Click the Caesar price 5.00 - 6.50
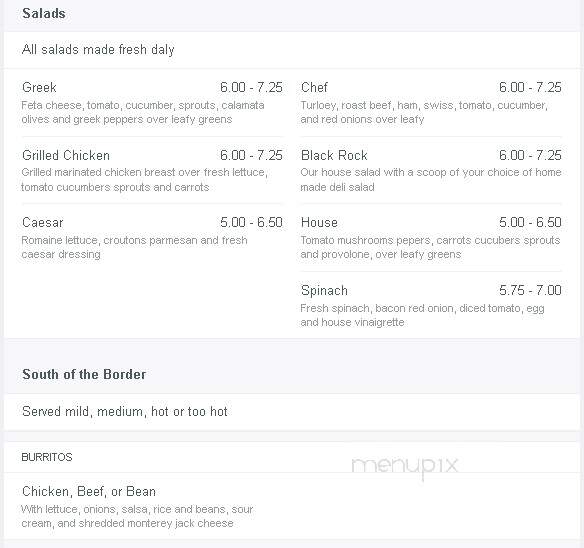Screen dimensions: 584x548 click(x=251, y=222)
